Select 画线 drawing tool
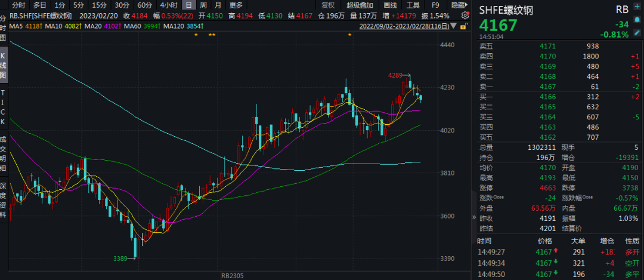 coord(390,5)
